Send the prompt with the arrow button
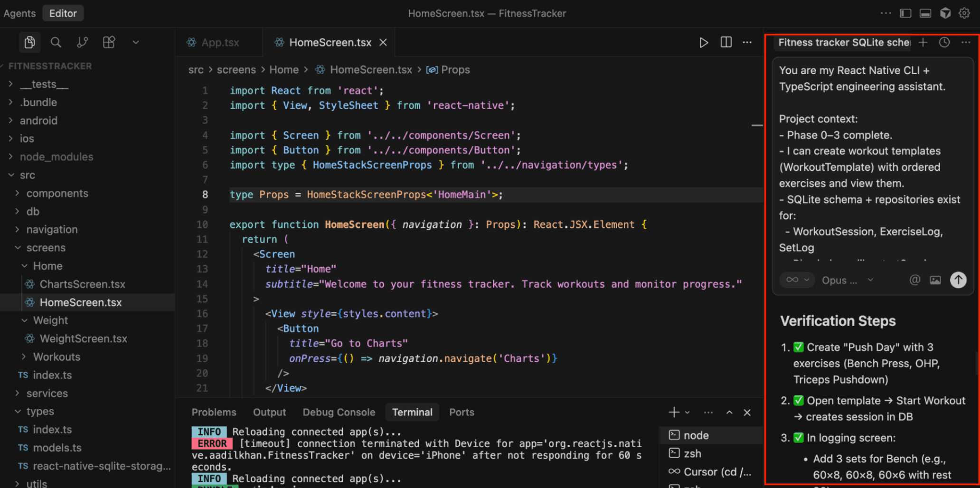The height and width of the screenshot is (488, 980). [x=958, y=280]
